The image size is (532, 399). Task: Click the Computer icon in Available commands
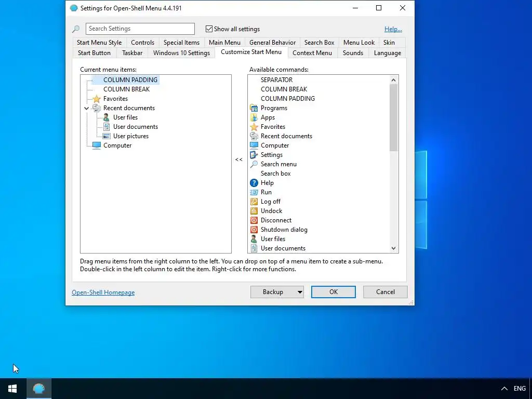[254, 145]
